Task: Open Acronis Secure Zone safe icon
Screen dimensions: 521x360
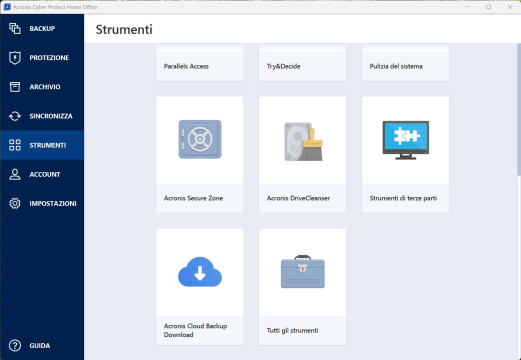Action: point(200,139)
